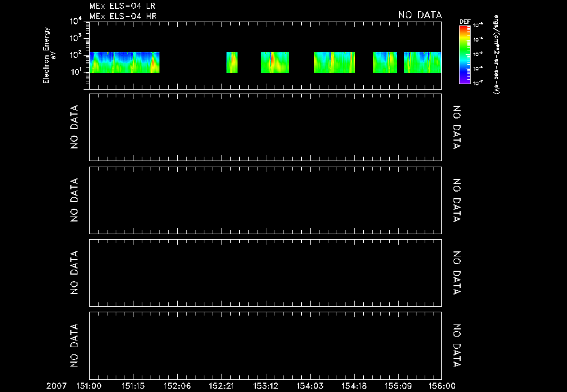Click the DEF rainbow color bar
The image size is (567, 392).
click(465, 55)
